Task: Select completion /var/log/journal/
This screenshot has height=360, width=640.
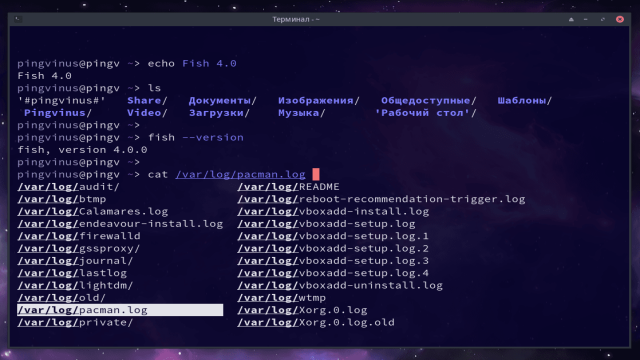Action: (x=76, y=261)
